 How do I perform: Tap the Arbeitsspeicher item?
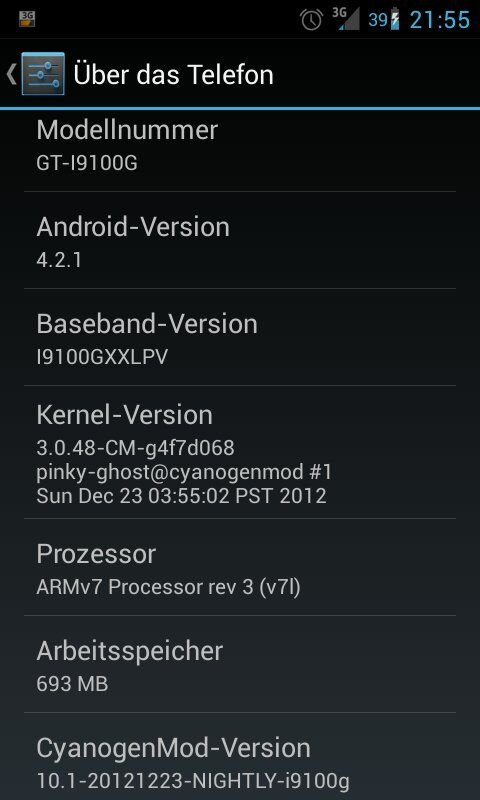coord(240,664)
